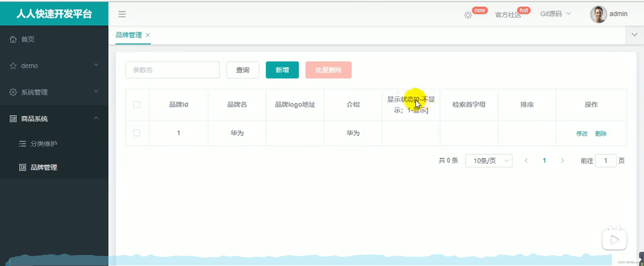Click the 参数名 search input field
644x266 pixels.
[172, 70]
